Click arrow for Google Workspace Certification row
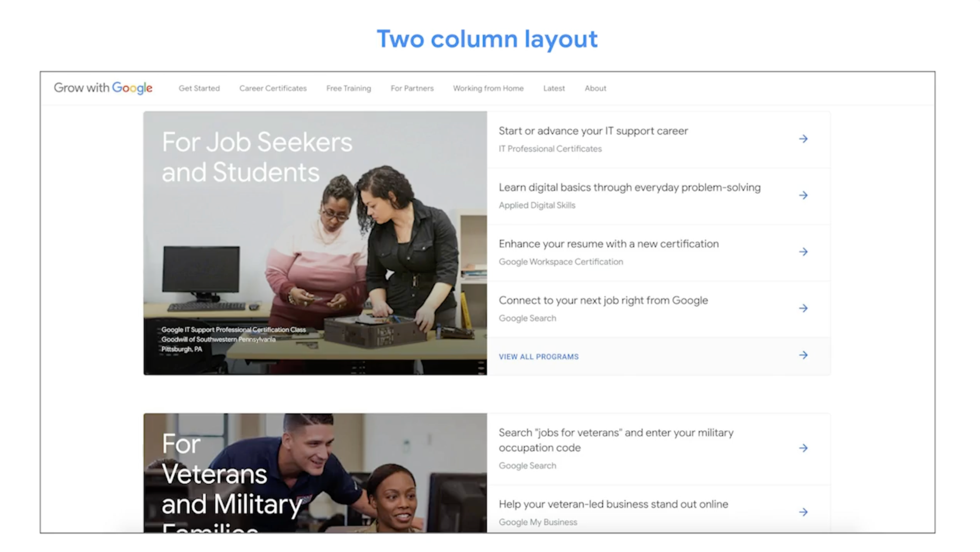Viewport: 980px width, 552px height. pos(803,252)
